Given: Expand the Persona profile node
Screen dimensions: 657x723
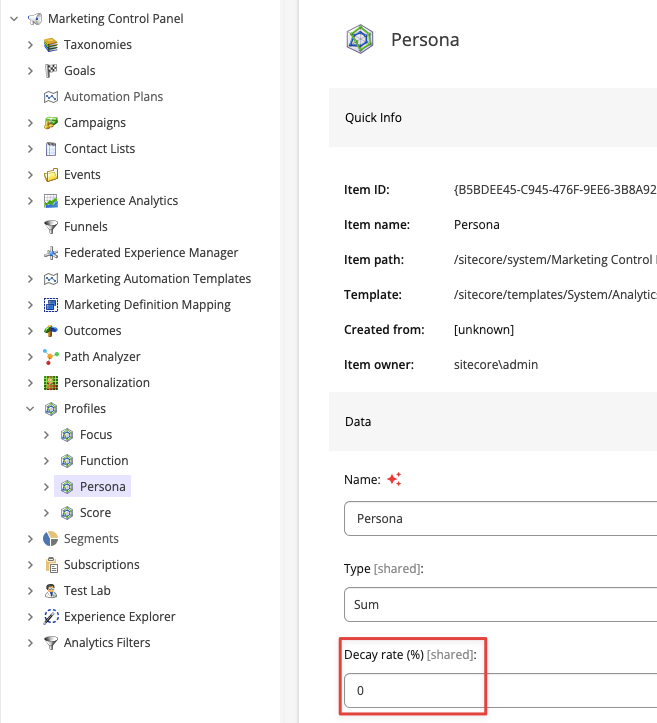Looking at the screenshot, I should point(46,487).
